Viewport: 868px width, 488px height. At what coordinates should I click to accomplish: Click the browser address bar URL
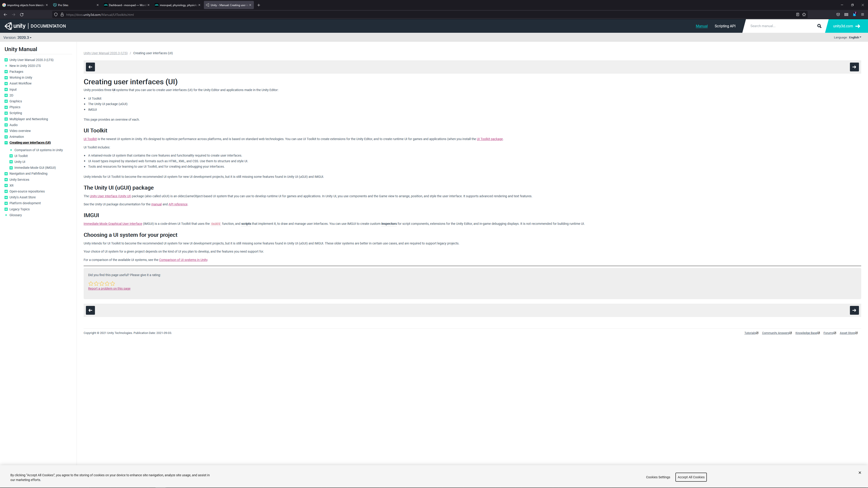tap(100, 14)
